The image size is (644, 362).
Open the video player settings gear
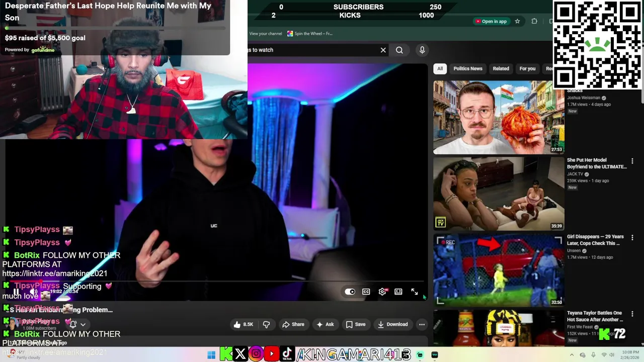[382, 292]
